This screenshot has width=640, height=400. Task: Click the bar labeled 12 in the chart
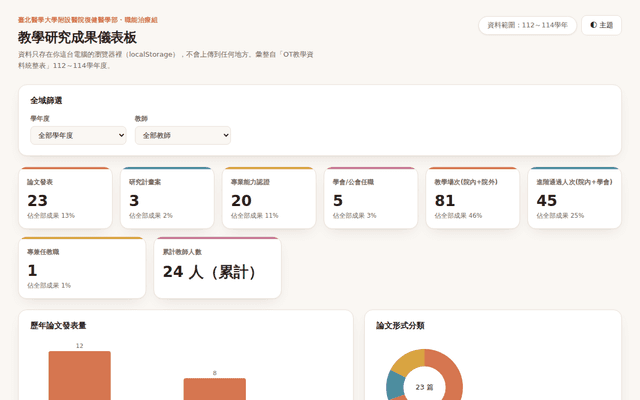click(x=80, y=376)
